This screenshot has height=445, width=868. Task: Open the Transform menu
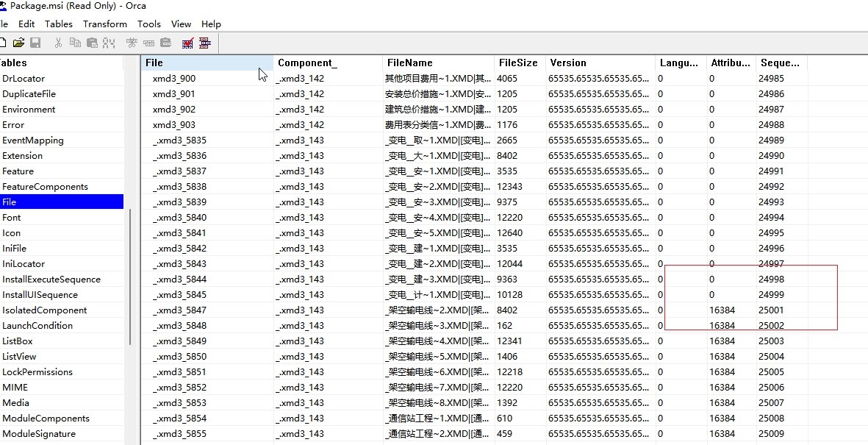(x=104, y=24)
